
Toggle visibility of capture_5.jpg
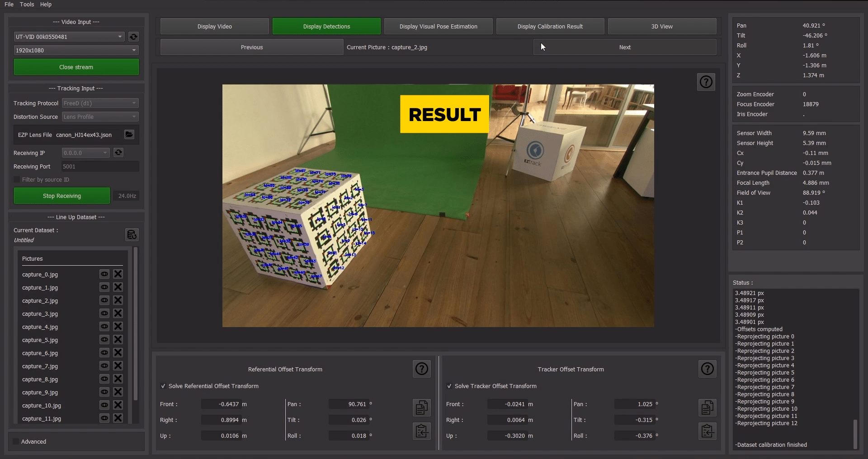click(x=104, y=340)
